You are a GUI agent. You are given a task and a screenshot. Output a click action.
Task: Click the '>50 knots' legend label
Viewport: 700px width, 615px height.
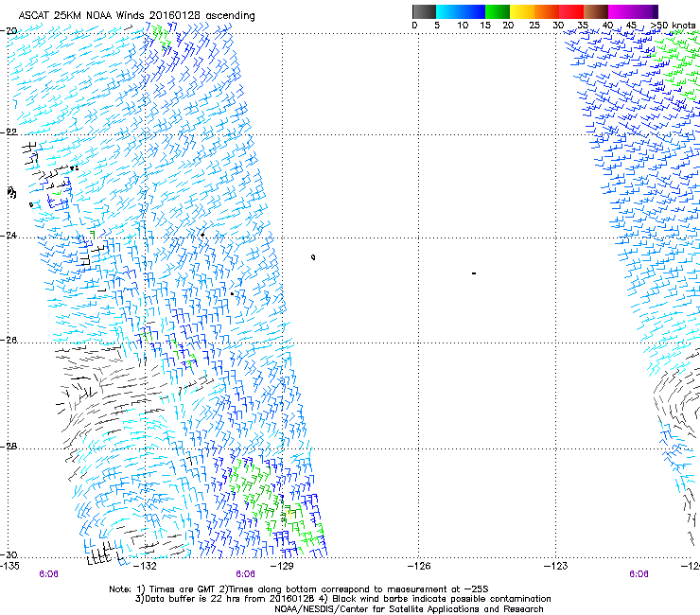tap(673, 26)
